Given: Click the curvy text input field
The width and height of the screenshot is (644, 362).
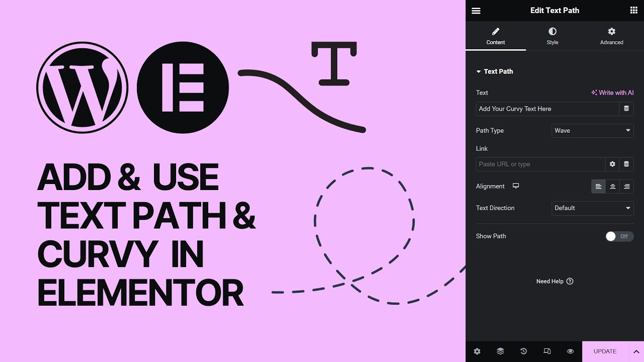Looking at the screenshot, I should [x=547, y=109].
